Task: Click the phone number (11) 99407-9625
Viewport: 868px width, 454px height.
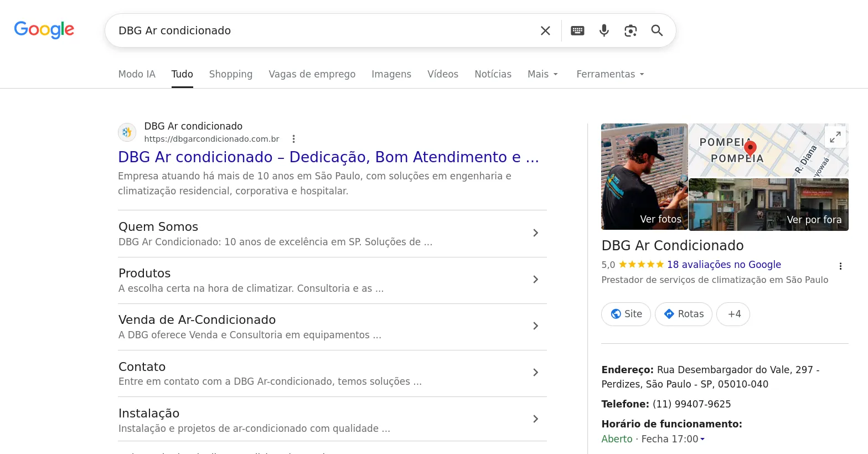Action: pyautogui.click(x=692, y=404)
